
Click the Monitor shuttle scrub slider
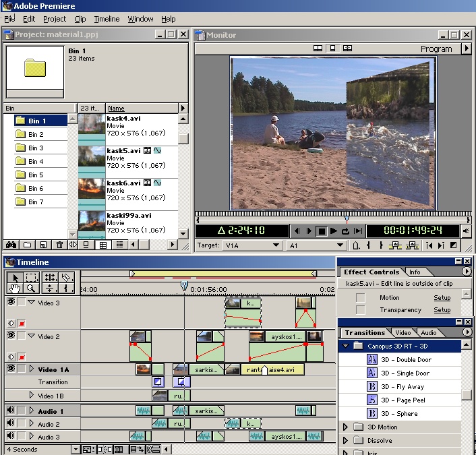click(x=347, y=219)
